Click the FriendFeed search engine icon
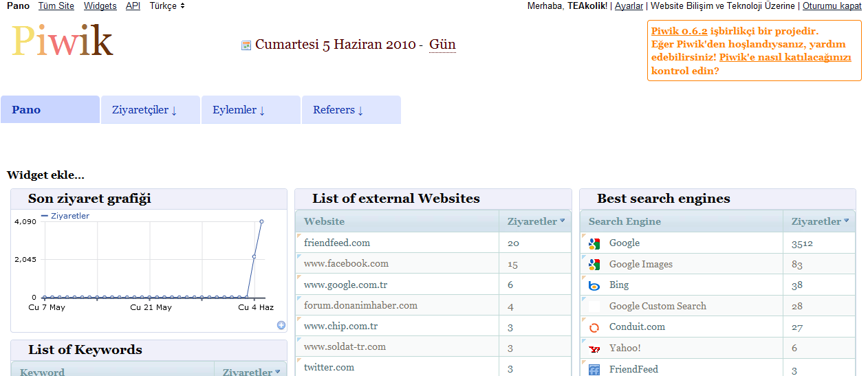 tap(594, 370)
